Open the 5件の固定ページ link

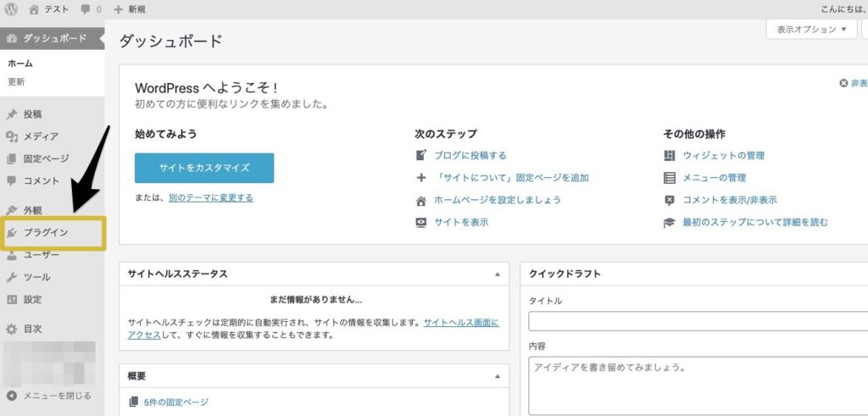click(176, 402)
